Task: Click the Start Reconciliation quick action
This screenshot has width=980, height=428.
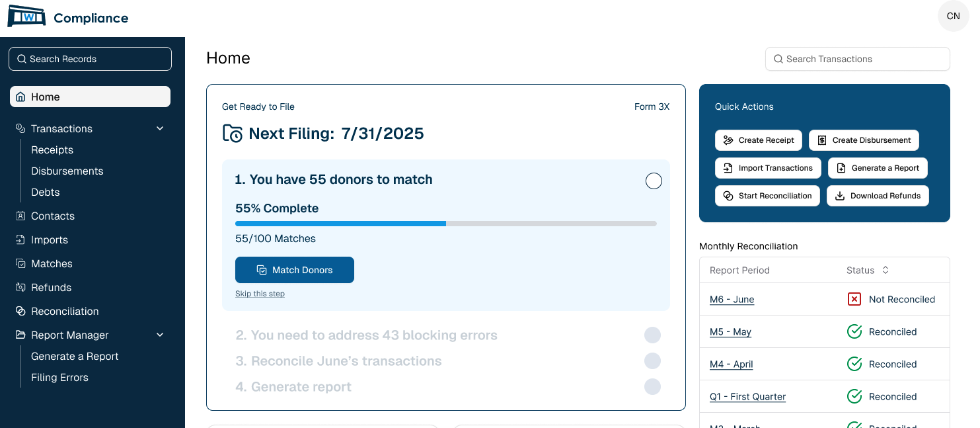Action: click(767, 196)
